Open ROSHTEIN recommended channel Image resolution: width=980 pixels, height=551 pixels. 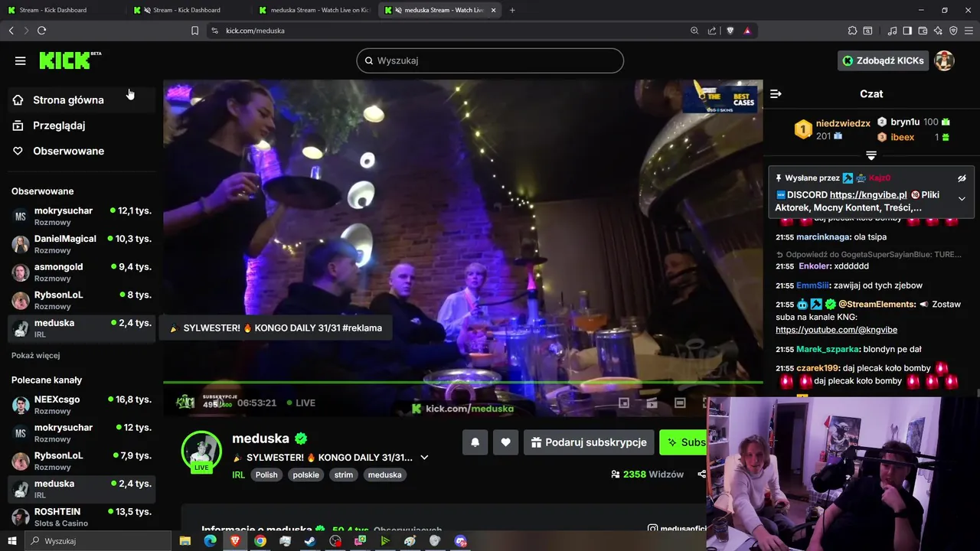81,517
